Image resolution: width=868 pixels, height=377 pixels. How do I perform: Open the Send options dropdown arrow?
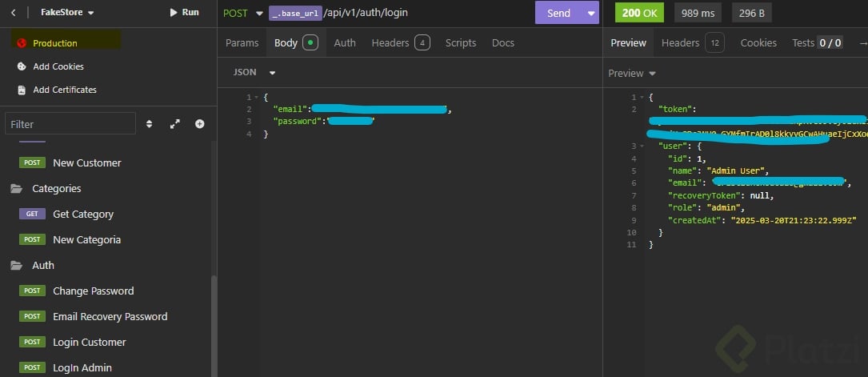[x=591, y=13]
